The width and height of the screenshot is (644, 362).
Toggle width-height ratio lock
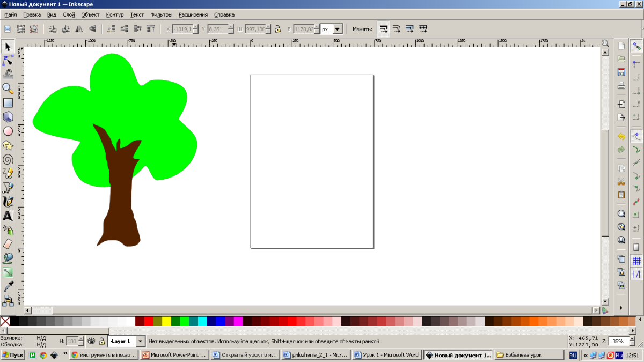(x=277, y=29)
